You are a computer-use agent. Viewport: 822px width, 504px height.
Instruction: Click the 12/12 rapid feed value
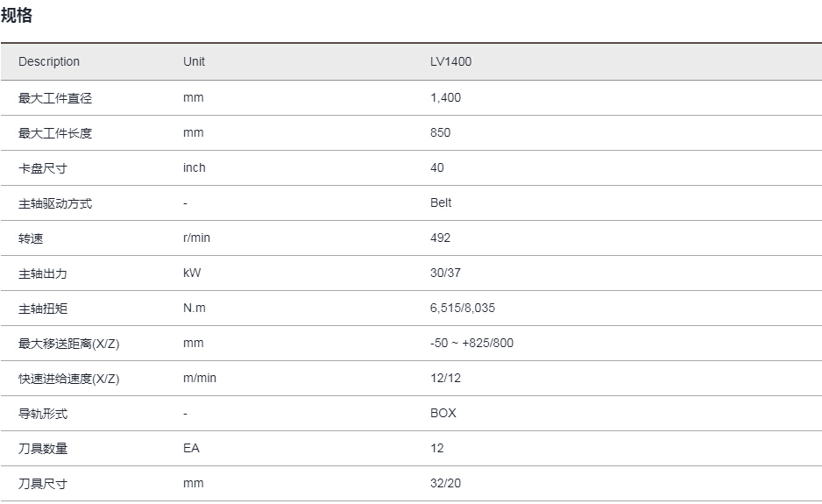tap(444, 379)
